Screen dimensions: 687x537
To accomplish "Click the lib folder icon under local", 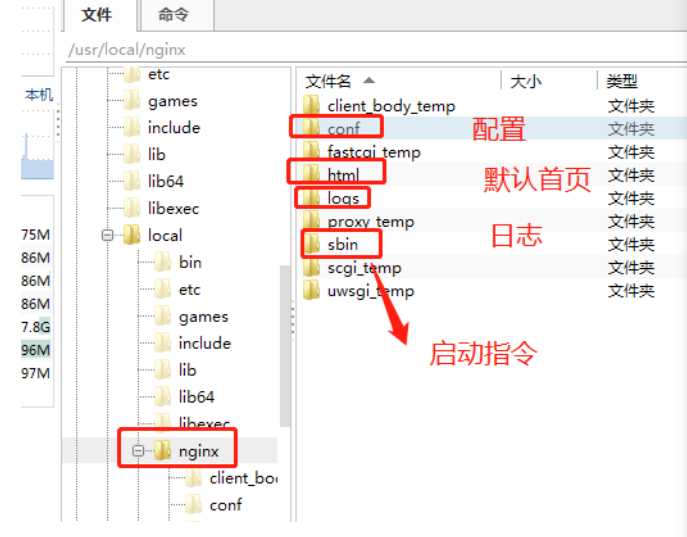I will (163, 370).
